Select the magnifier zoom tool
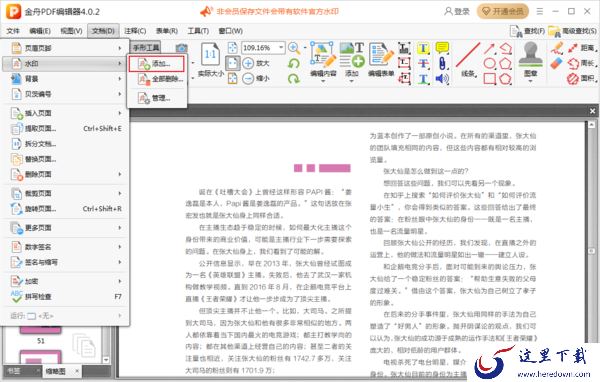600x382 pixels. pos(293,48)
